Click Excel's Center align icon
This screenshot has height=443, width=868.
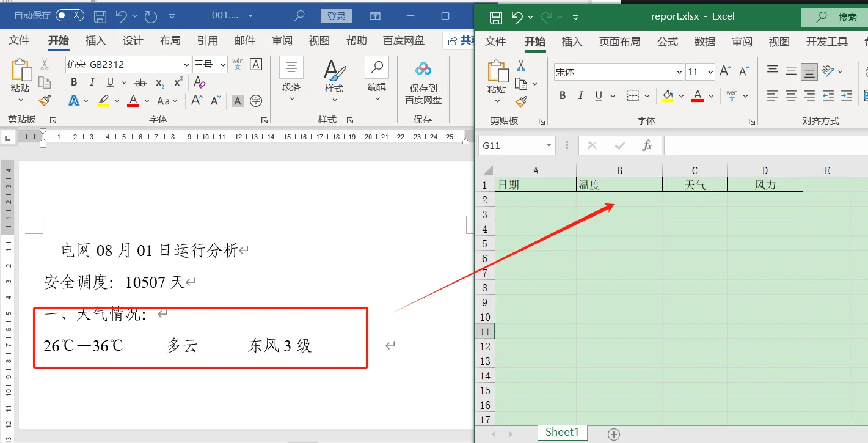(x=791, y=96)
